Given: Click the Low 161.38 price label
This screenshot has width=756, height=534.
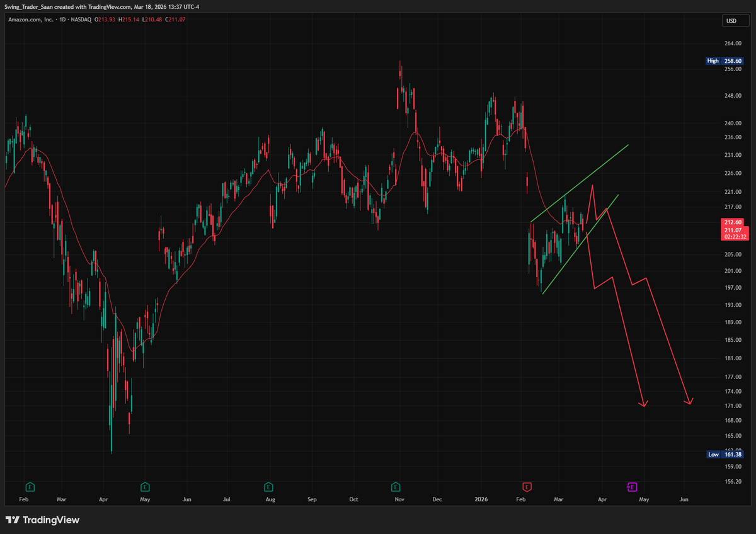Looking at the screenshot, I should tap(725, 454).
